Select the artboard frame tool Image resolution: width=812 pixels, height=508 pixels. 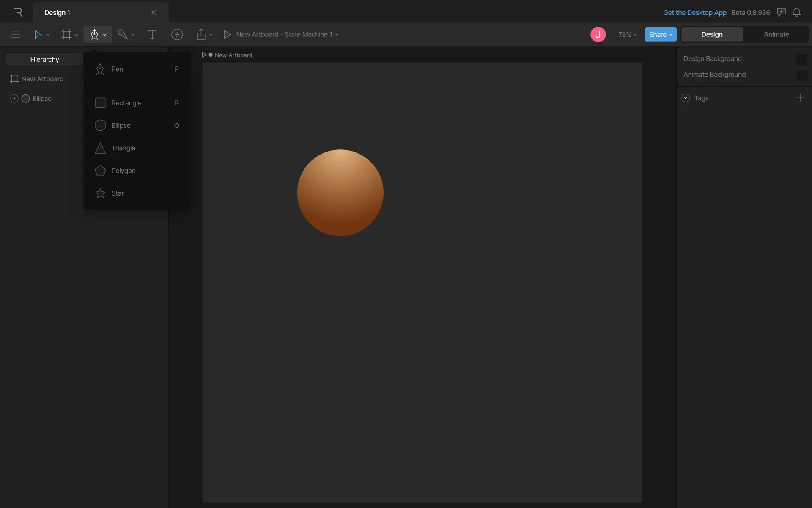click(66, 34)
